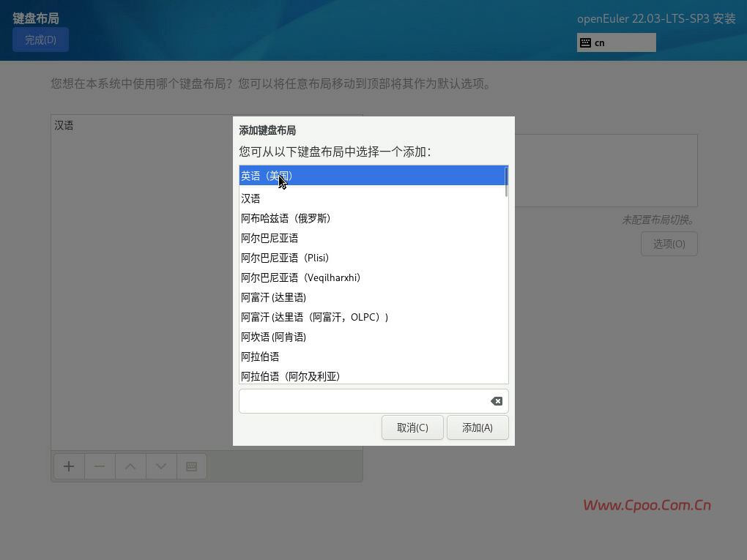Select 英语（美国）in the layout list

click(x=373, y=176)
